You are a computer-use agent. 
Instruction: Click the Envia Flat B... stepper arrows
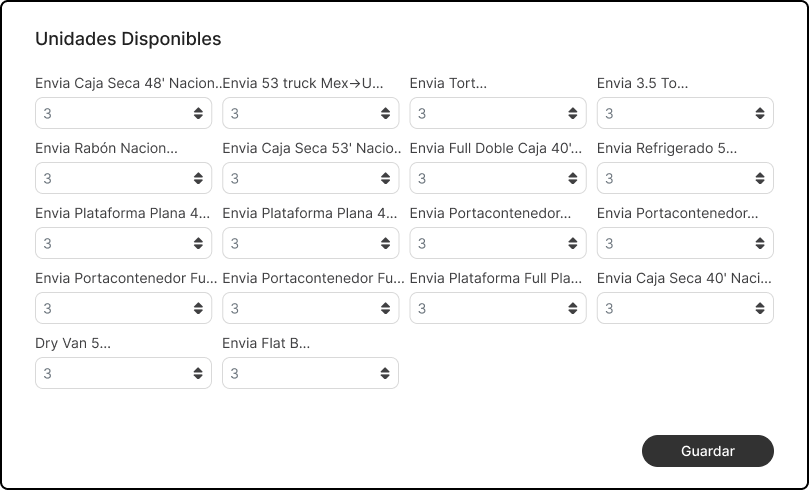[385, 374]
